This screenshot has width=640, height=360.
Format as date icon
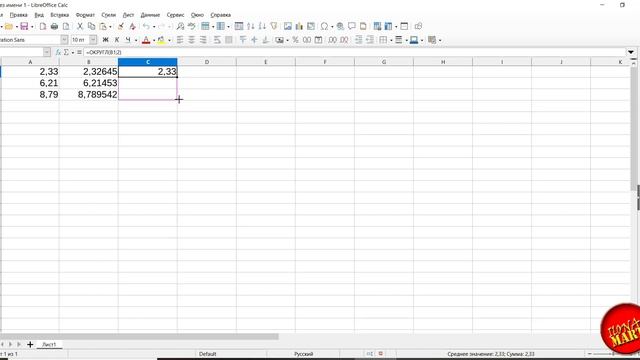[318, 40]
